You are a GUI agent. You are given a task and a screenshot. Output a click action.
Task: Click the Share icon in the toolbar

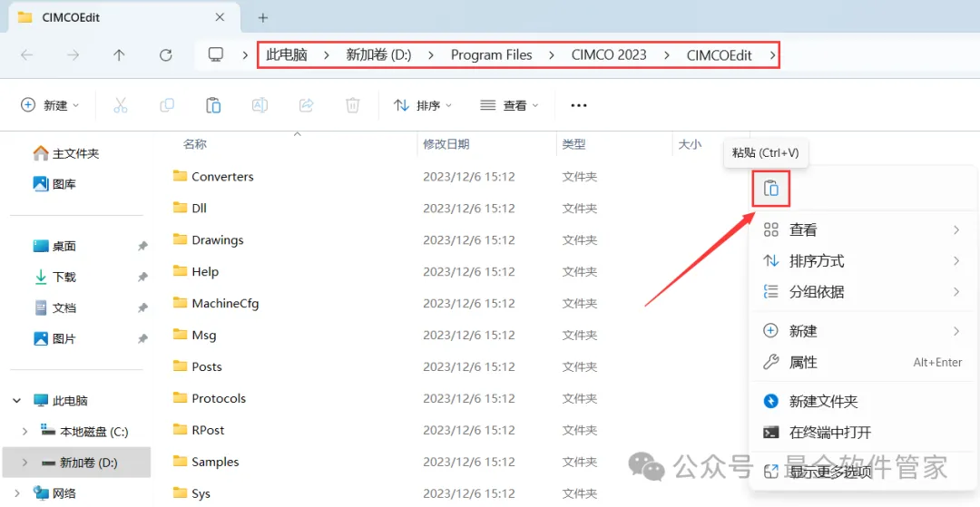tap(307, 105)
